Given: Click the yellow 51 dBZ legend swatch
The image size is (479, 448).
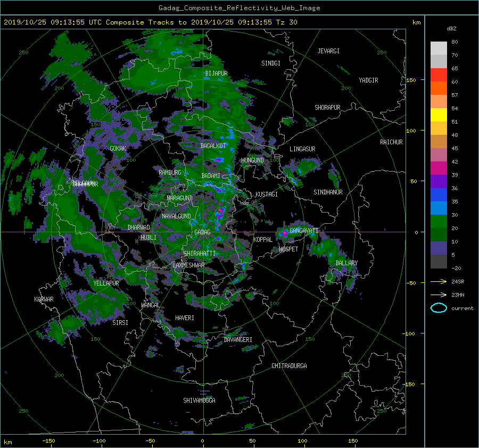Looking at the screenshot, I should [x=439, y=115].
